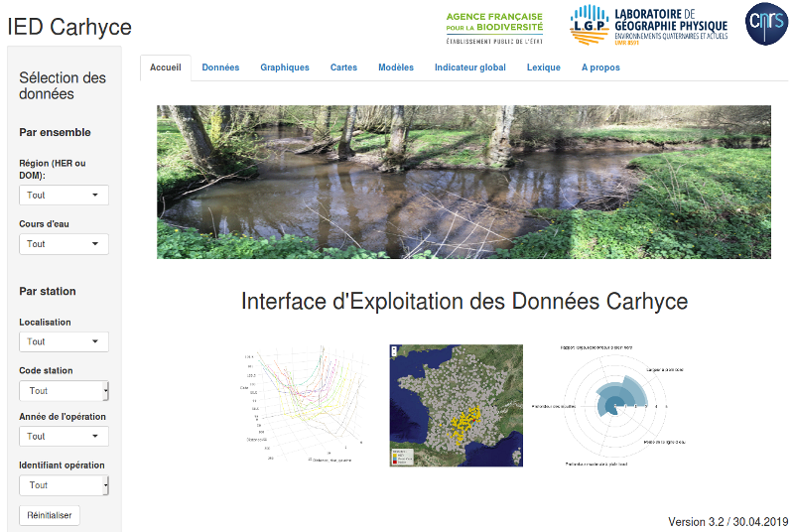Click the river panorama banner image
This screenshot has width=794, height=532.
click(x=463, y=183)
